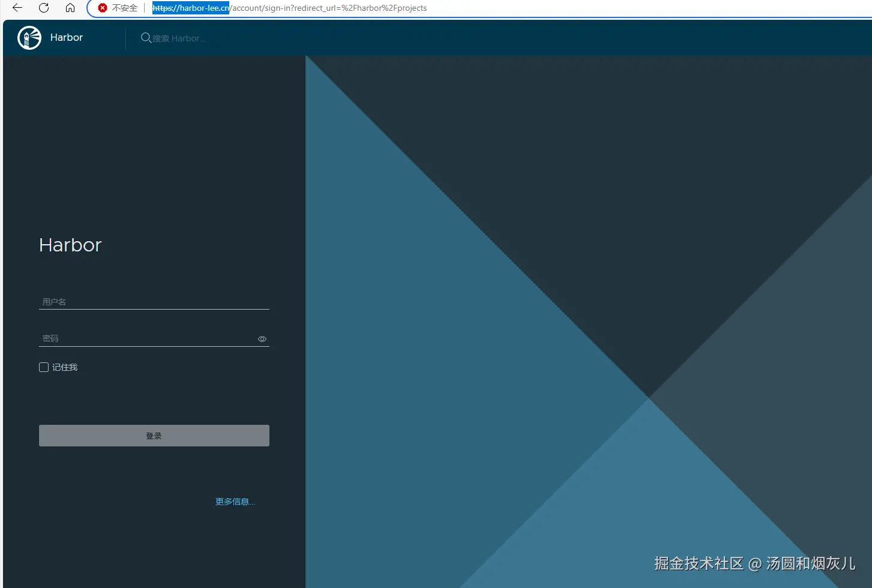Tick the 记住我 checkbox

[x=44, y=367]
